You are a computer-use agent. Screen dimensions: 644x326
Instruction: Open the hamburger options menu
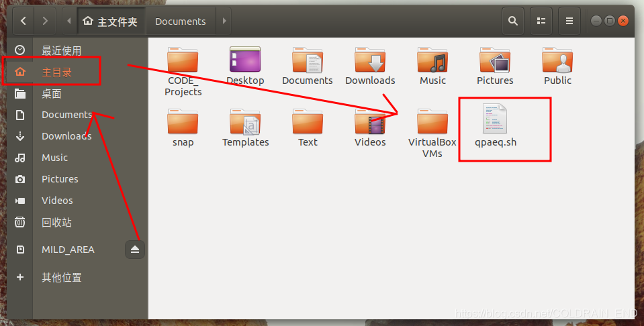tap(569, 21)
